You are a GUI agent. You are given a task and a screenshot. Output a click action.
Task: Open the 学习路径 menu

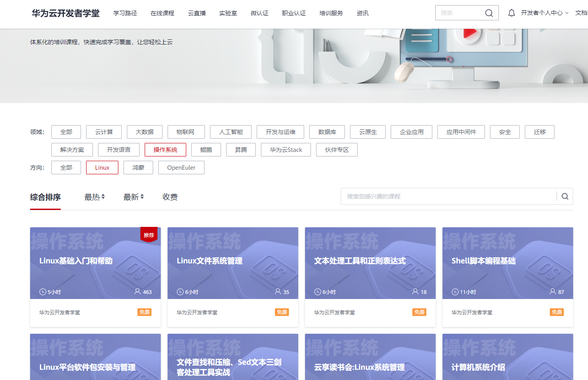pyautogui.click(x=125, y=13)
